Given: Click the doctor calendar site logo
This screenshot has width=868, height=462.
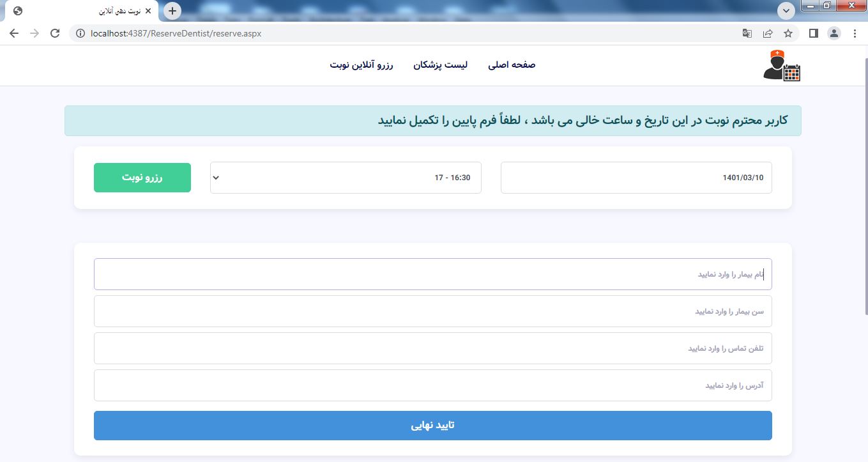Looking at the screenshot, I should [782, 65].
